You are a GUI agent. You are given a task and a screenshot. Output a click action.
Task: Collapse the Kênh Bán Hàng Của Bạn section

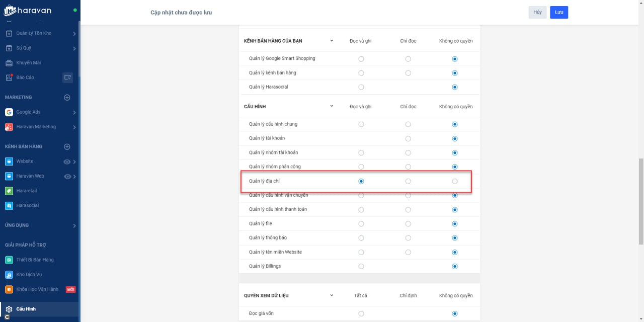pyautogui.click(x=332, y=41)
